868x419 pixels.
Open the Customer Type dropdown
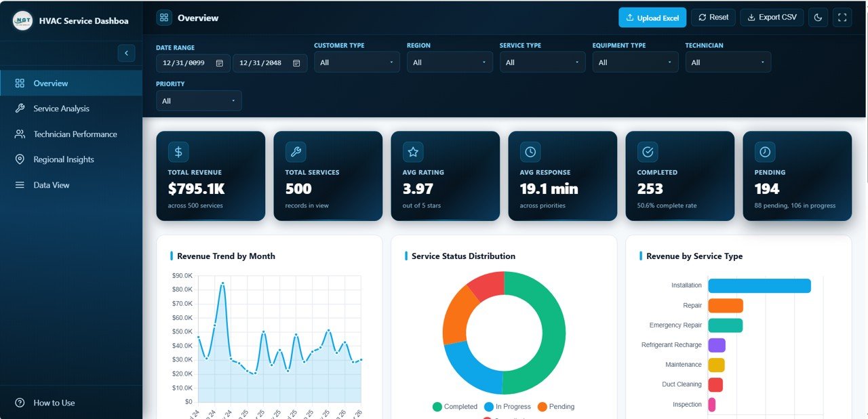357,62
